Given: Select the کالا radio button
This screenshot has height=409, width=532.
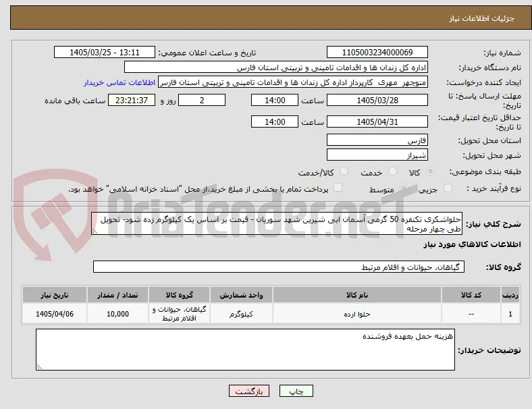Looking at the screenshot, I should (x=430, y=171).
